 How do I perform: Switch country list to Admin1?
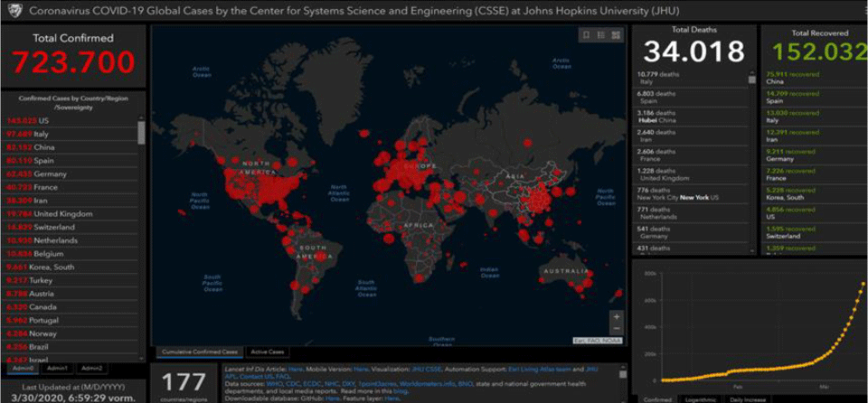(56, 368)
